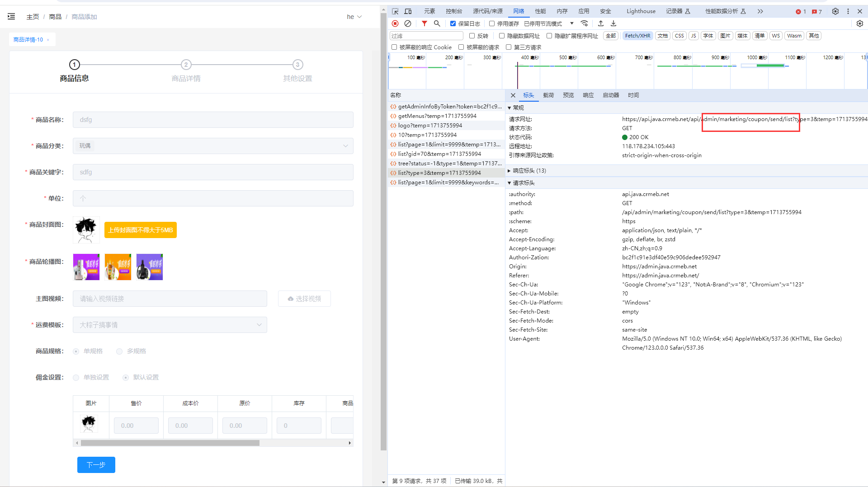Click the issues count 7 badge
This screenshot has height=487, width=868.
(817, 12)
